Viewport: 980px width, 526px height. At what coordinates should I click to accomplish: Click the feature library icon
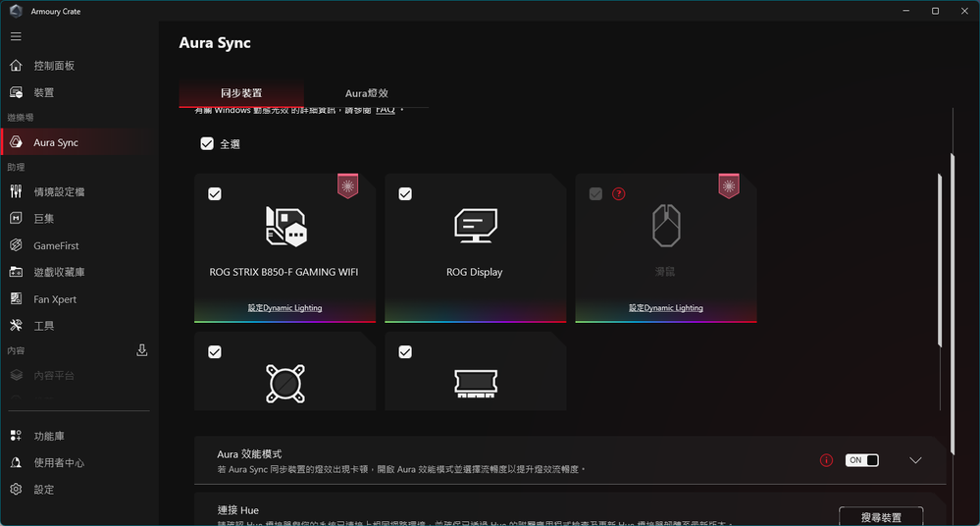(x=17, y=436)
